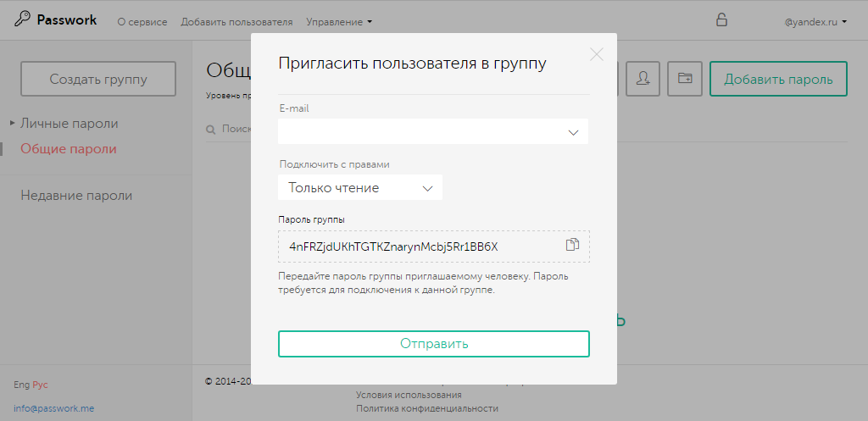Click the search magnifier icon

(x=210, y=130)
